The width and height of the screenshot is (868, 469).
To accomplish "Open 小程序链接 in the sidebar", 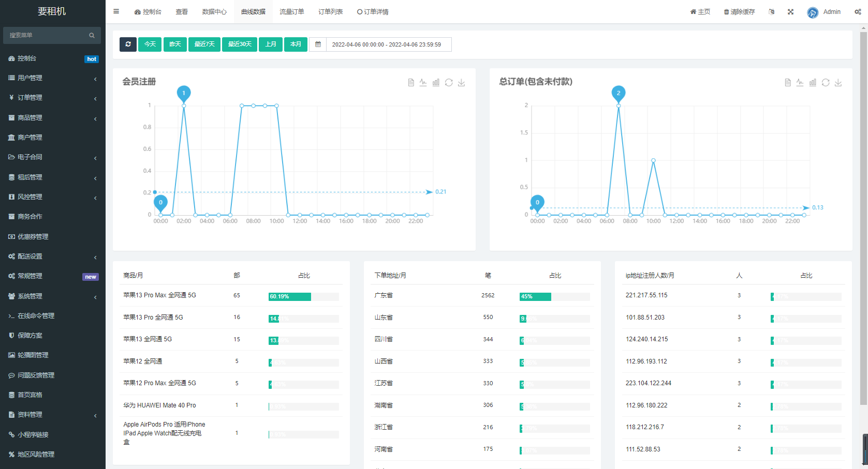I will click(53, 435).
